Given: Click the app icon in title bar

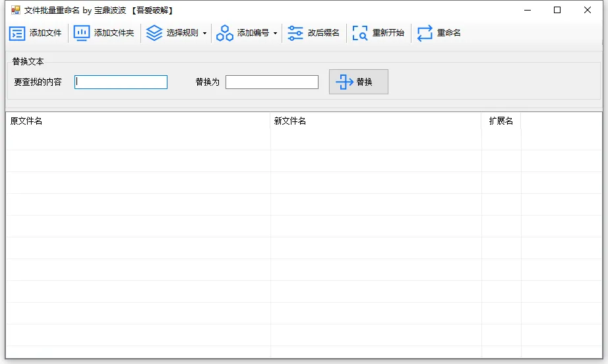Looking at the screenshot, I should pos(16,10).
